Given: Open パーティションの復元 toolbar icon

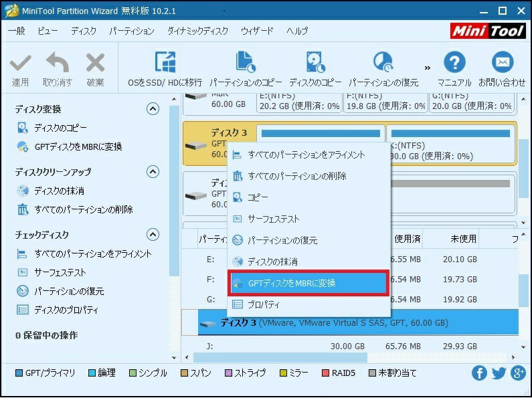Looking at the screenshot, I should point(383,62).
